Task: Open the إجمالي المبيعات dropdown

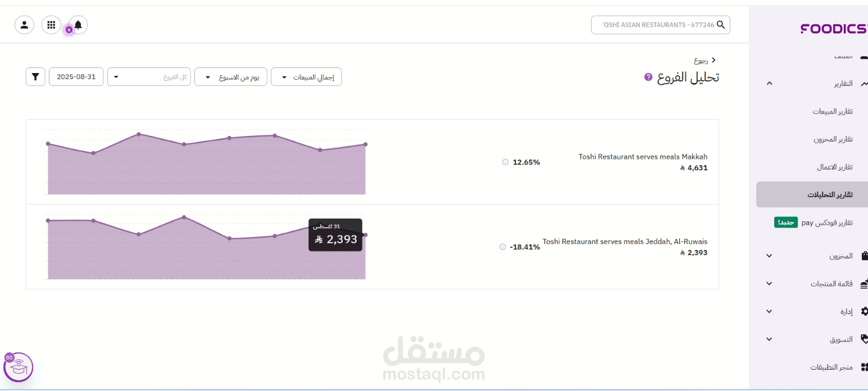Action: [x=306, y=77]
